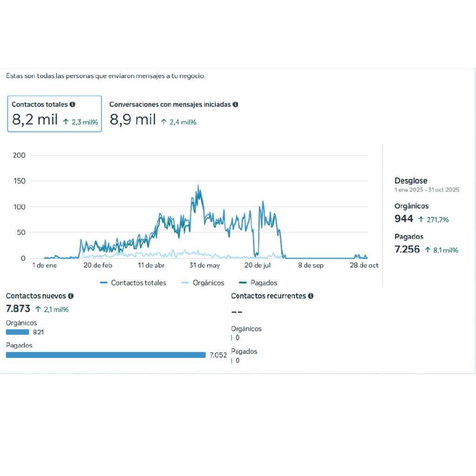
Task: Toggle Pagados series in chart legend
Action: pos(258,283)
